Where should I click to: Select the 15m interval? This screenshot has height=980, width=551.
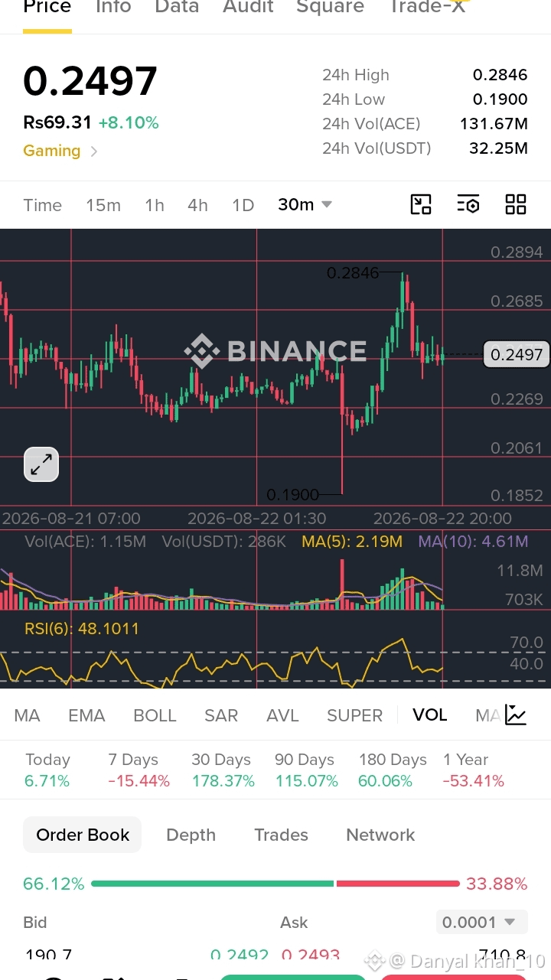[103, 205]
